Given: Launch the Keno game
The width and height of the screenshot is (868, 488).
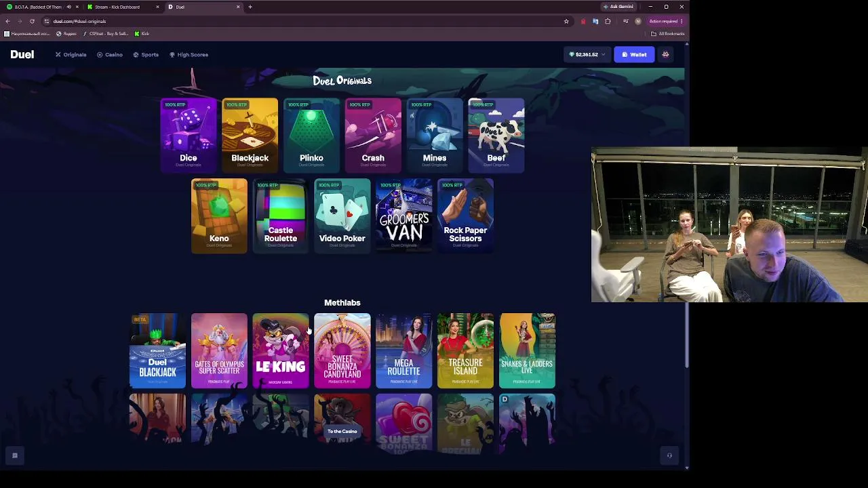Looking at the screenshot, I should (x=219, y=216).
